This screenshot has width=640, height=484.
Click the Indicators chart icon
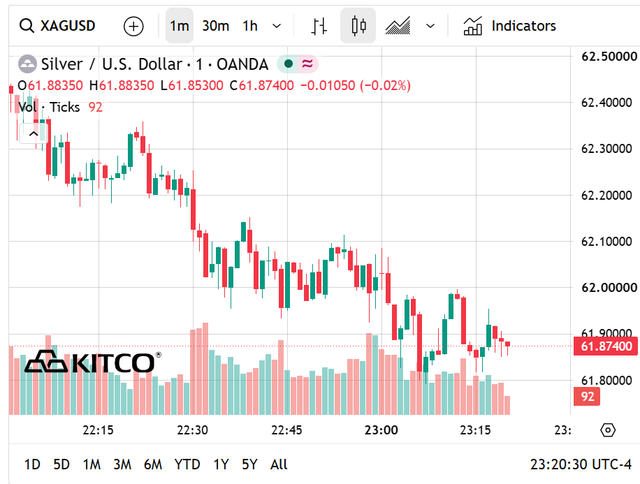click(473, 26)
